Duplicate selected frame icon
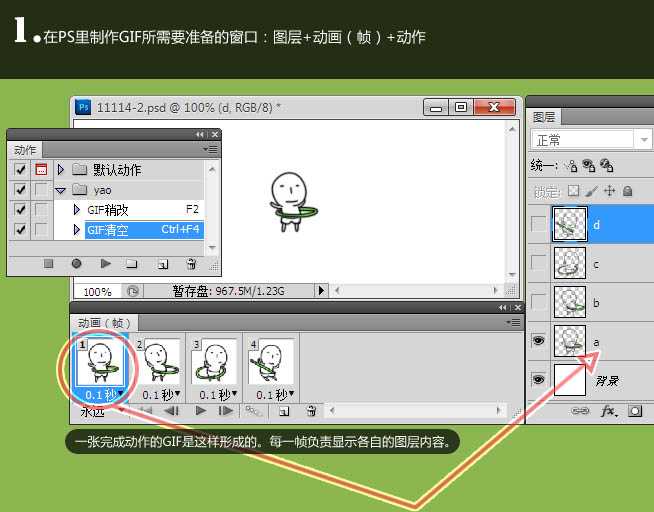This screenshot has width=654, height=512. pyautogui.click(x=284, y=411)
